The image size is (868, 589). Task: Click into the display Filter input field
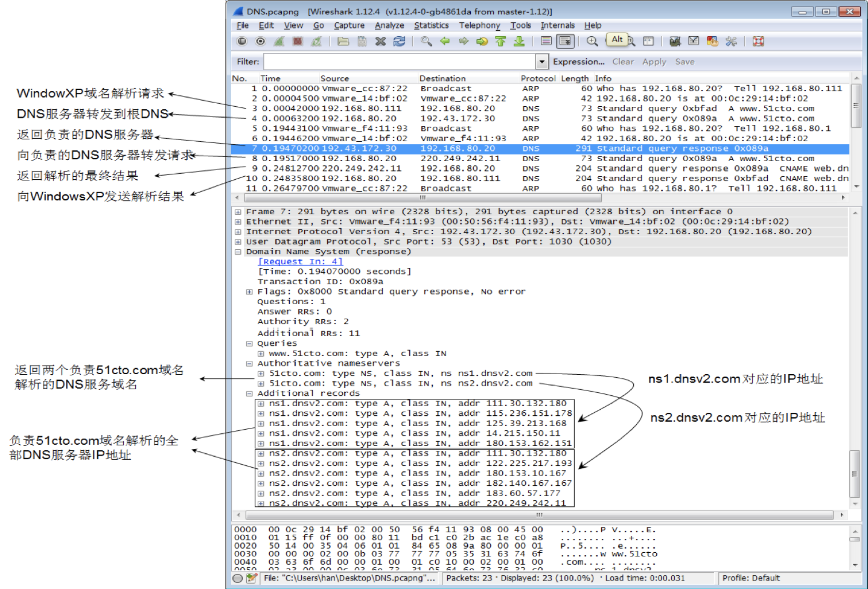click(x=400, y=62)
